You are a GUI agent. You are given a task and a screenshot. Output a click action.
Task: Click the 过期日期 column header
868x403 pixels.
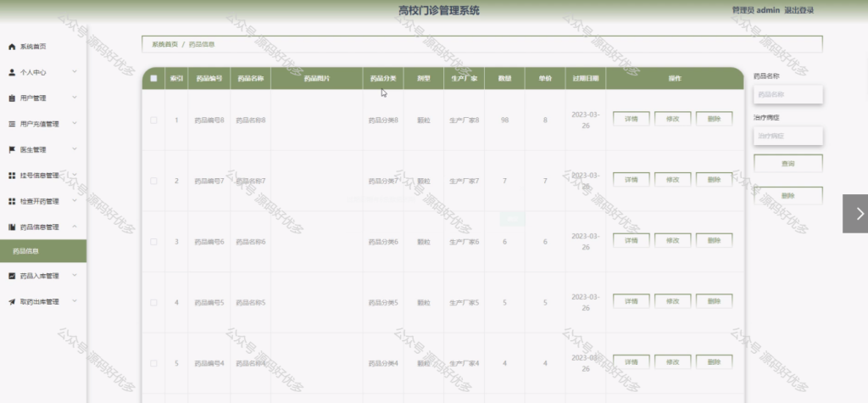click(x=586, y=78)
